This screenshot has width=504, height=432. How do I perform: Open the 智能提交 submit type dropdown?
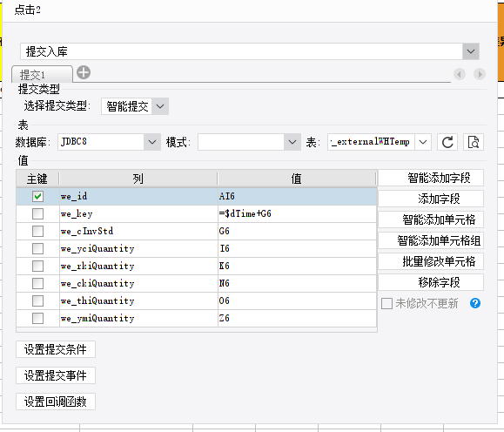point(160,106)
